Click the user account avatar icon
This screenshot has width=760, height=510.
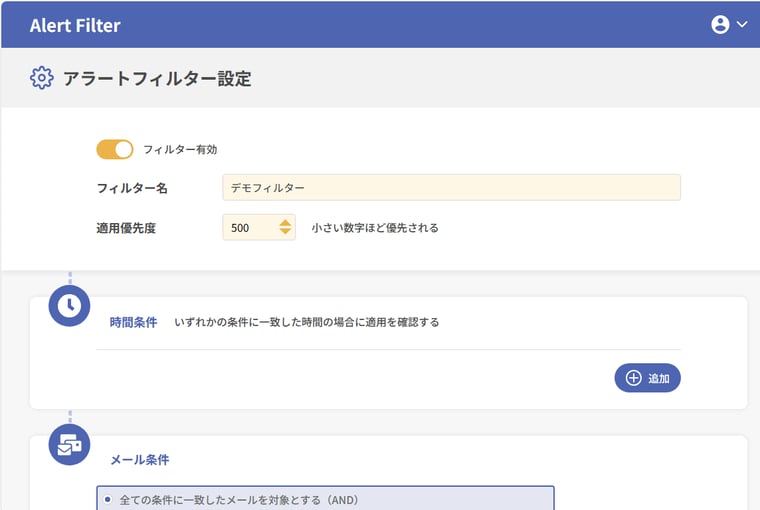click(x=720, y=24)
